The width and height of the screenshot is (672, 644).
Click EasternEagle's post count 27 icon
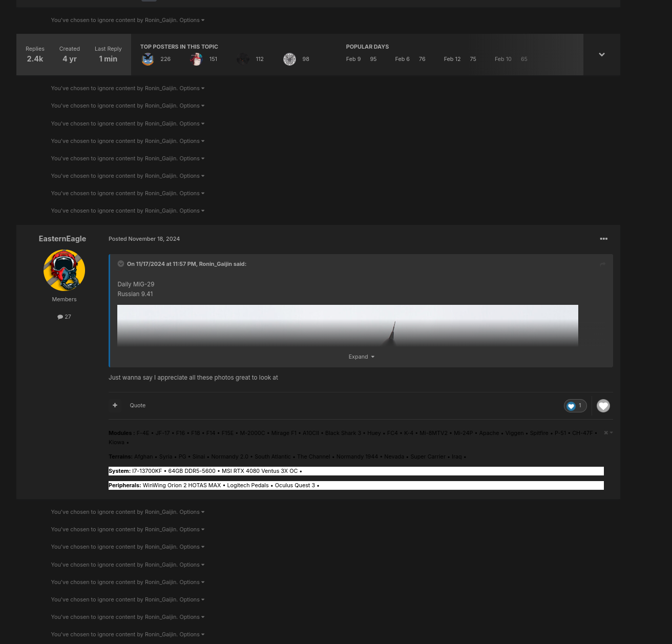[64, 317]
